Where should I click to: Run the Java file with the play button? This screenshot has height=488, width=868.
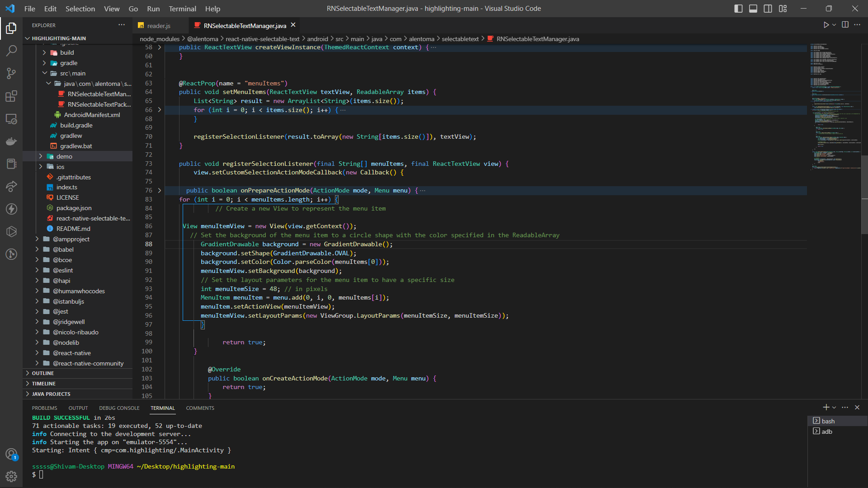tap(826, 25)
